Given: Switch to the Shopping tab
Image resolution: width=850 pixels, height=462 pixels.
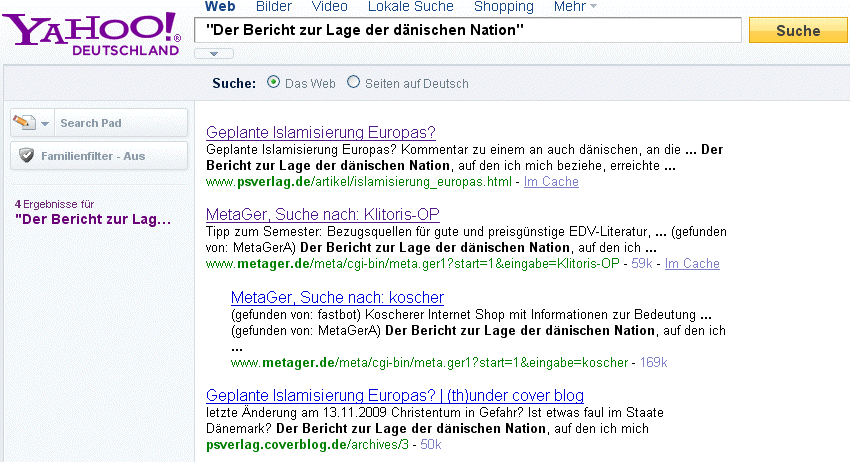Looking at the screenshot, I should (x=504, y=7).
